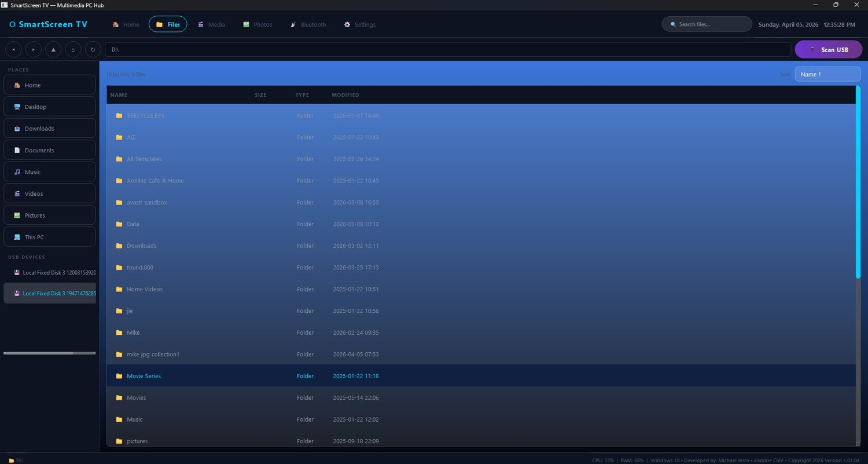Click the Aonline Cafe & Home folder icon
This screenshot has height=464, width=868.
coord(119,181)
